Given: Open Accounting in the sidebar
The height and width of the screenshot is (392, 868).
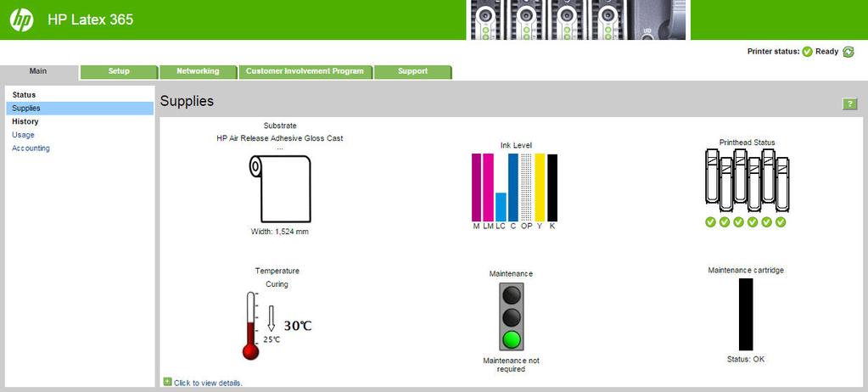Looking at the screenshot, I should (x=31, y=148).
